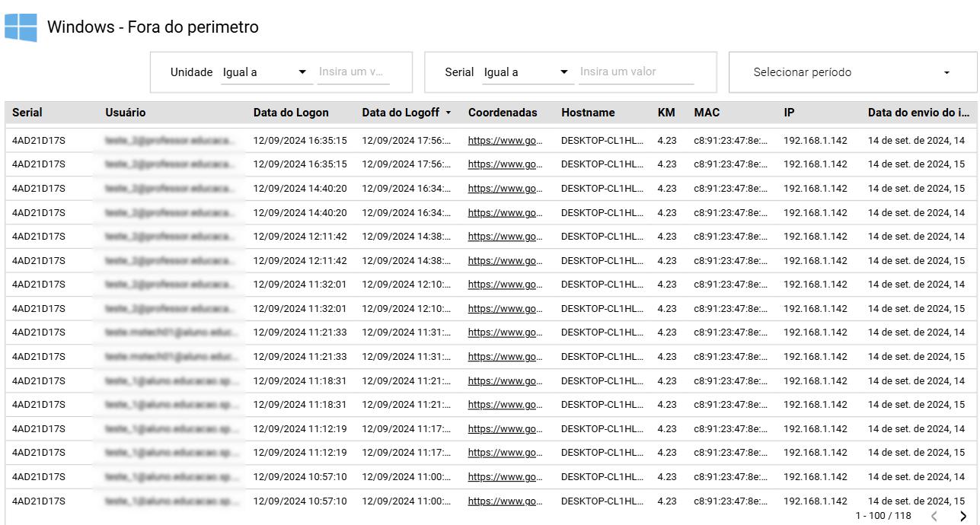Viewport: 980px width, 525px height.
Task: Focus the Serial value input field
Action: coord(636,72)
